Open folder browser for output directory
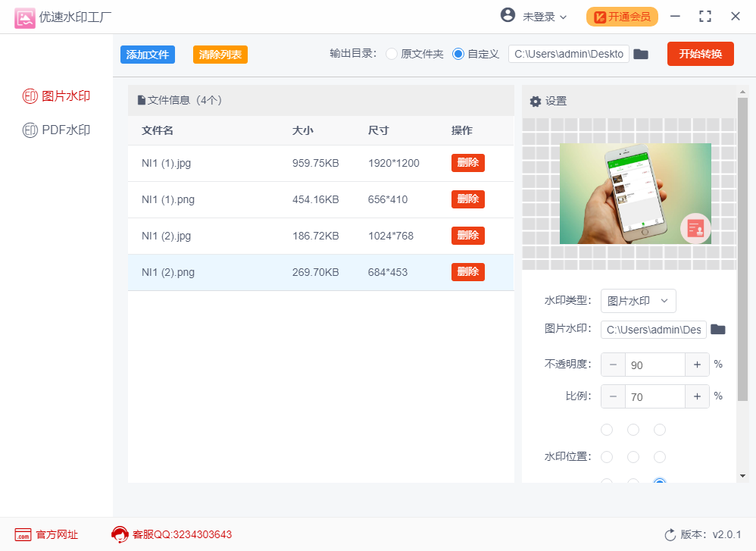 [x=641, y=54]
